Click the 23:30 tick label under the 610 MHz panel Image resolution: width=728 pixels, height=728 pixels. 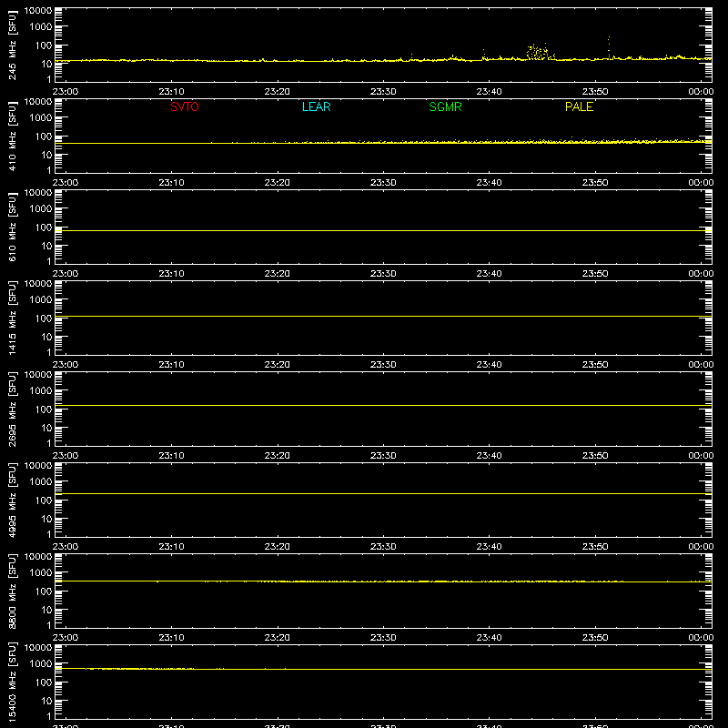tap(383, 274)
